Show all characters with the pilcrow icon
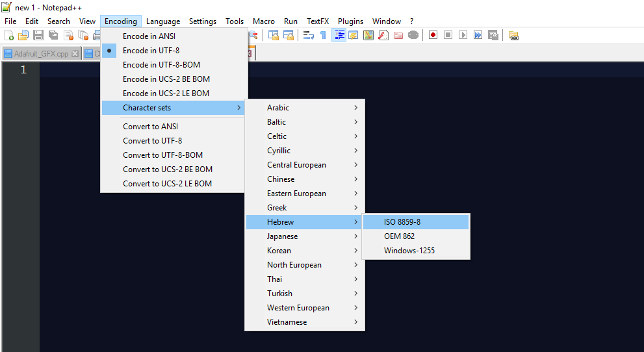Viewport: 644px width, 352px height. 323,35
